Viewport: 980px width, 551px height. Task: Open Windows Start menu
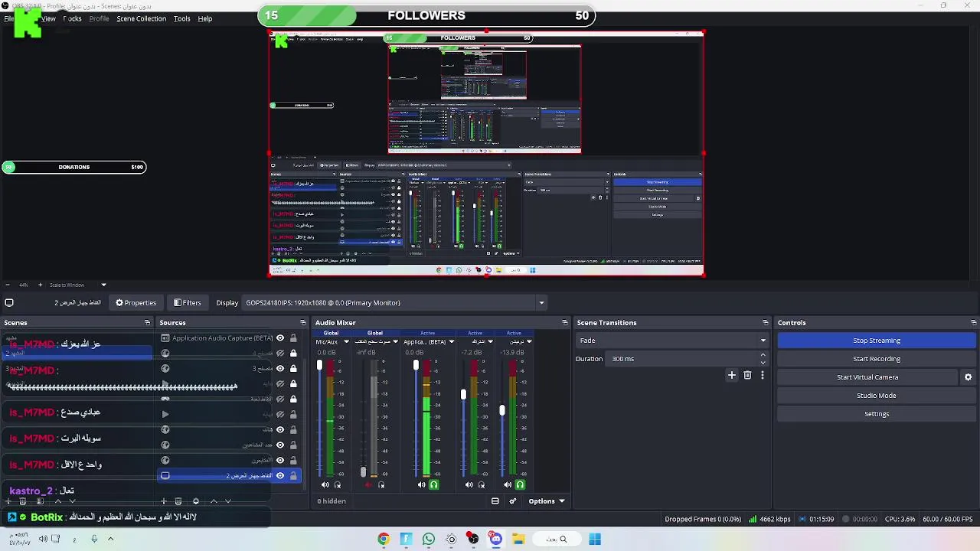point(595,539)
